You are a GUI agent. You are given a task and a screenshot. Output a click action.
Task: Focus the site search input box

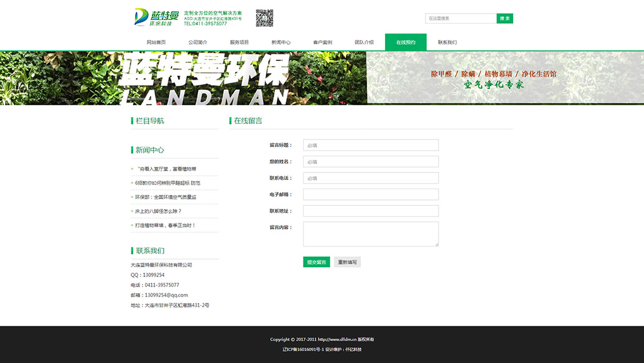click(460, 19)
